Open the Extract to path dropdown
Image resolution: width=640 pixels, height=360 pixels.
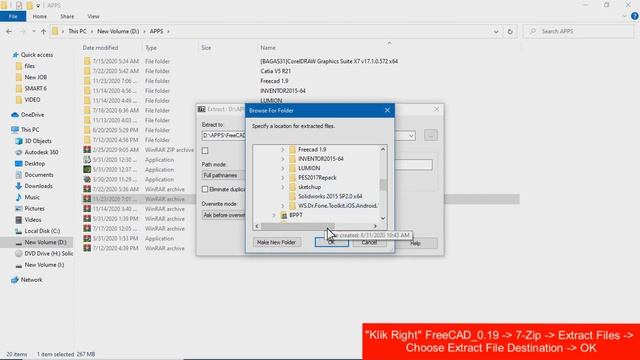[411, 136]
